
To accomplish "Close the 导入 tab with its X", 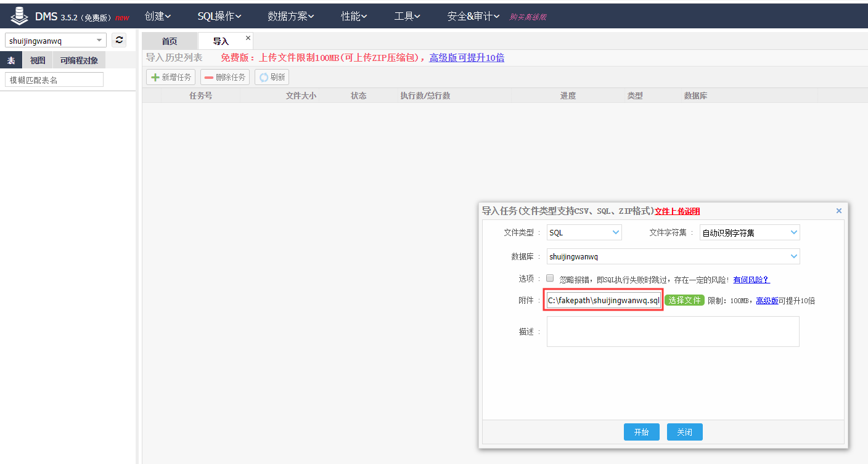I will click(248, 38).
